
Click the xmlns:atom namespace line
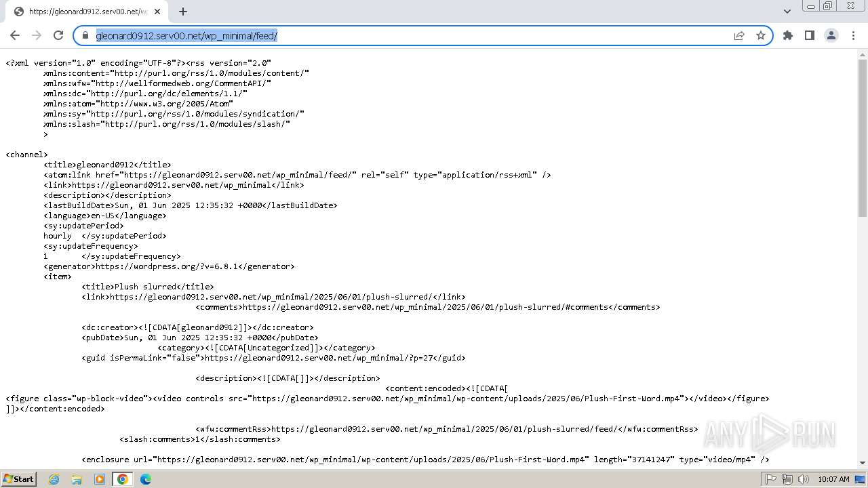[138, 104]
